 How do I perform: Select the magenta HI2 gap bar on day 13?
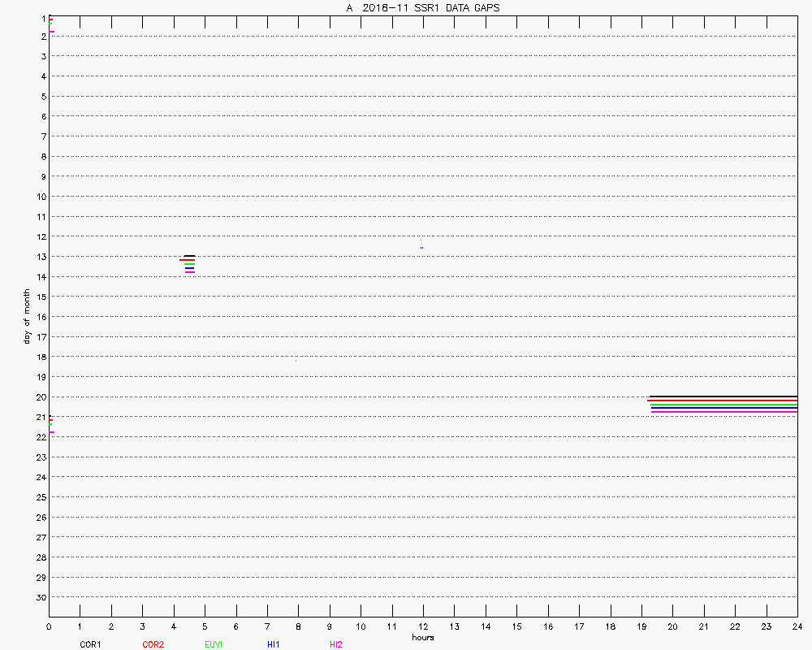(x=189, y=272)
